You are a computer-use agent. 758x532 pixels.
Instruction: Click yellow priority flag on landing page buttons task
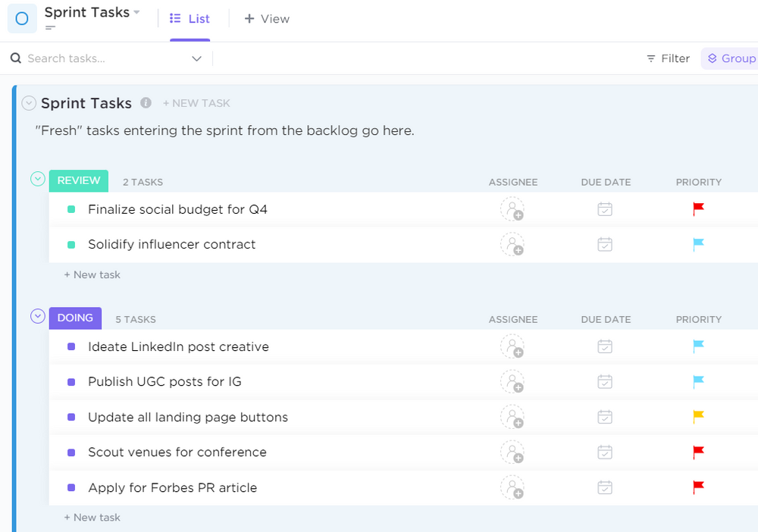point(698,417)
